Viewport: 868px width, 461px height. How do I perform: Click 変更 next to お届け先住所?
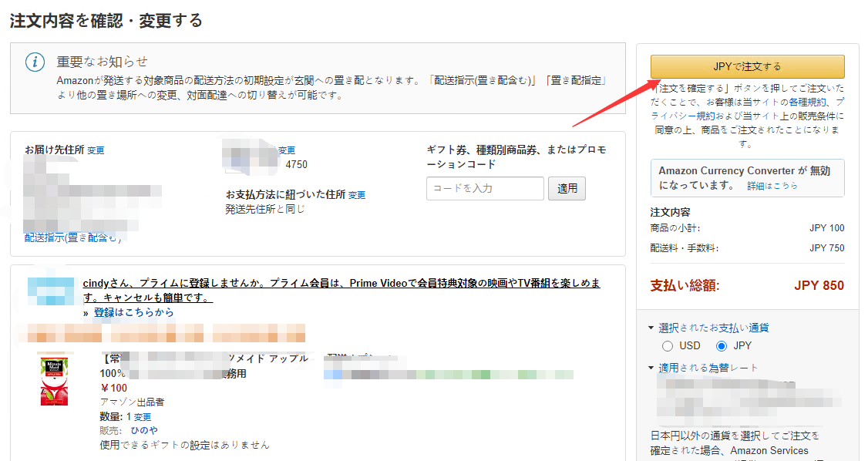click(96, 150)
